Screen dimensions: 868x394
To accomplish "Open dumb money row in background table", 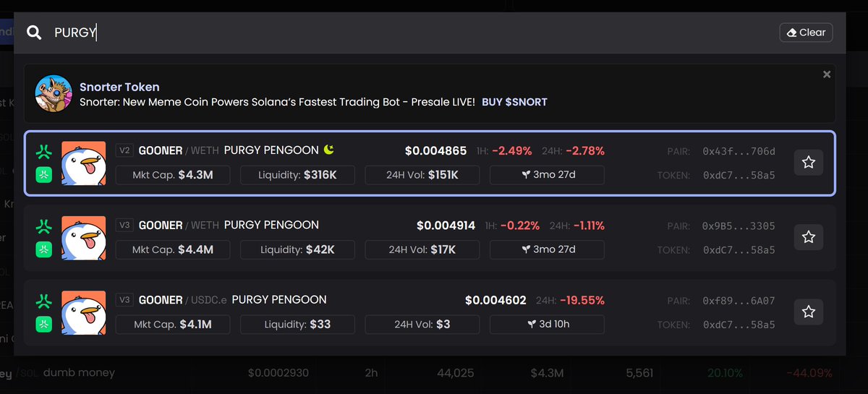I will tap(434, 374).
